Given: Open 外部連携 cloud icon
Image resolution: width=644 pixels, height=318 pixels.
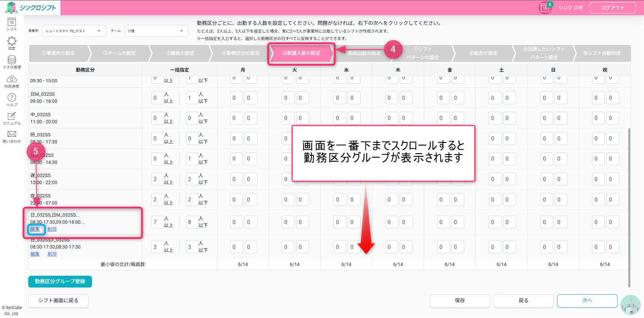Looking at the screenshot, I should [x=12, y=79].
